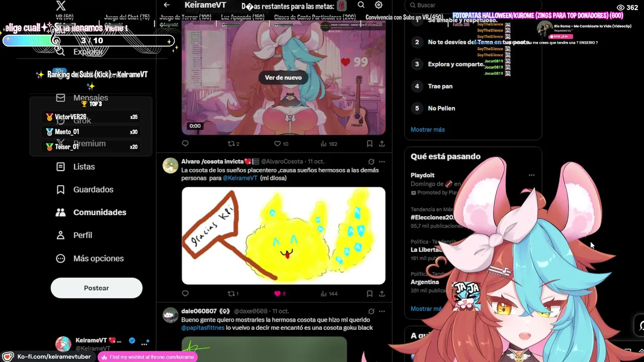Like the video post with 10 likes

point(281,144)
